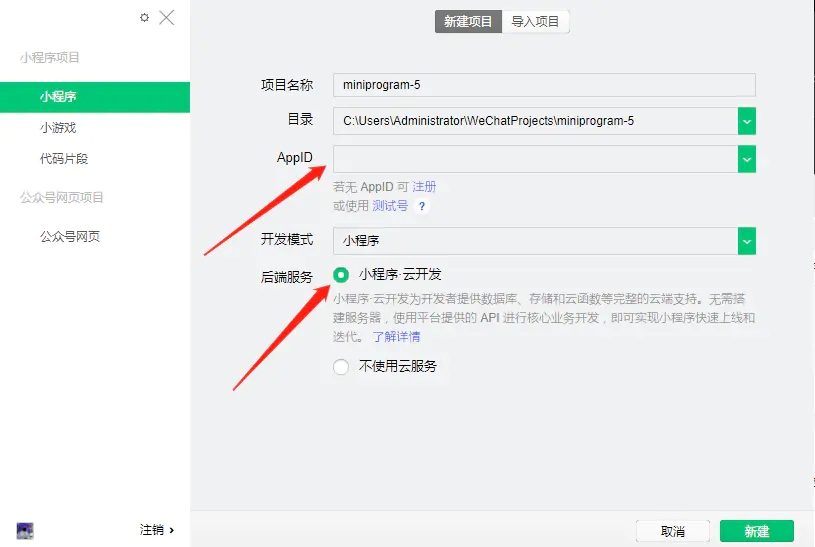Click 注销 to log out

(156, 530)
